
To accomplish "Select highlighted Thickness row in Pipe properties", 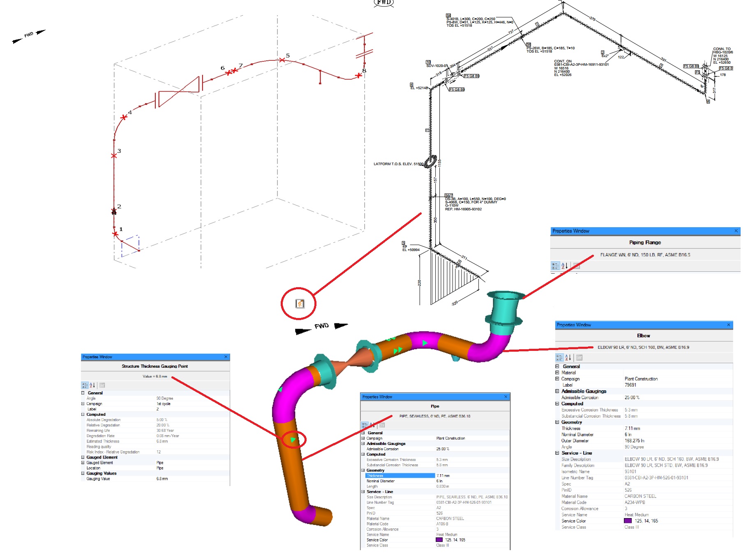I will (x=435, y=476).
